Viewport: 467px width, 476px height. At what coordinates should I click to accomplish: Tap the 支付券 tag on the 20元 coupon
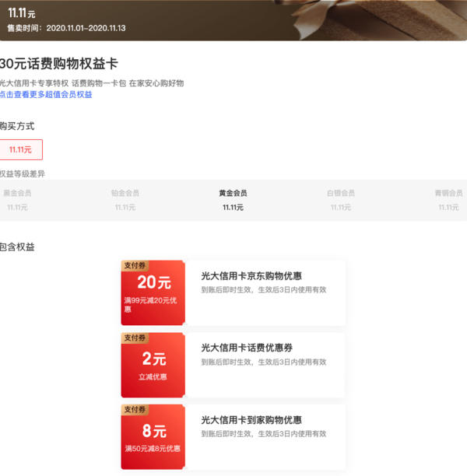click(135, 265)
